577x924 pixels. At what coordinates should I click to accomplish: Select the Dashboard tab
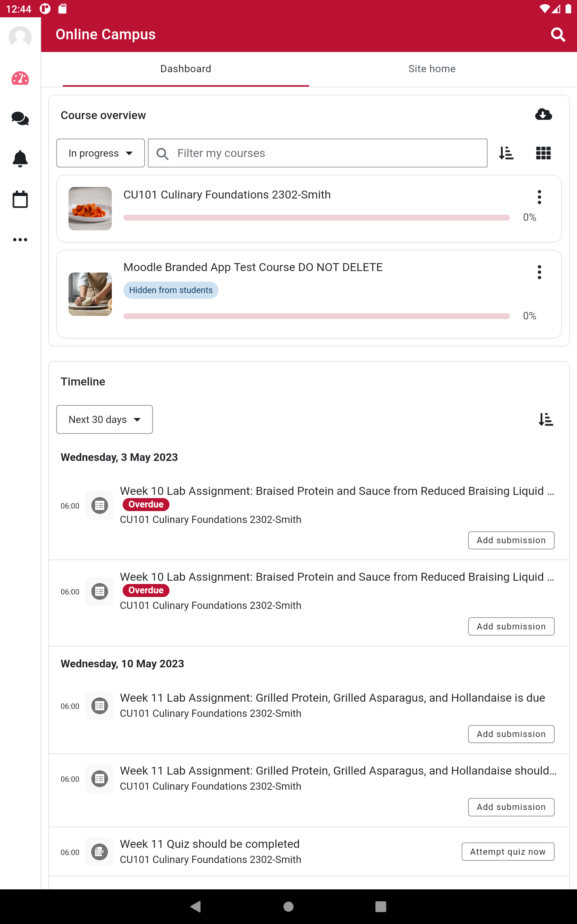[185, 69]
